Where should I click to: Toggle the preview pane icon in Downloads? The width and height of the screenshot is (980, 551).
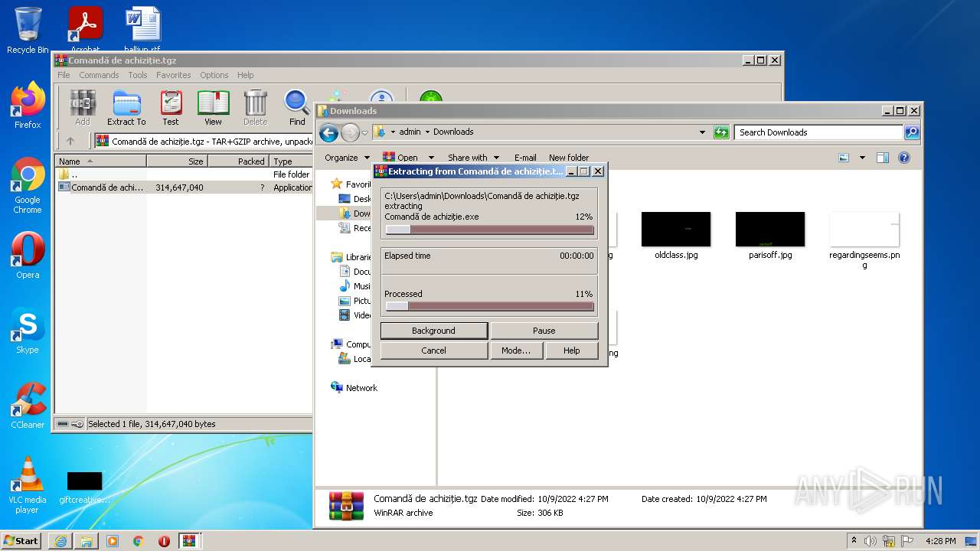tap(882, 158)
